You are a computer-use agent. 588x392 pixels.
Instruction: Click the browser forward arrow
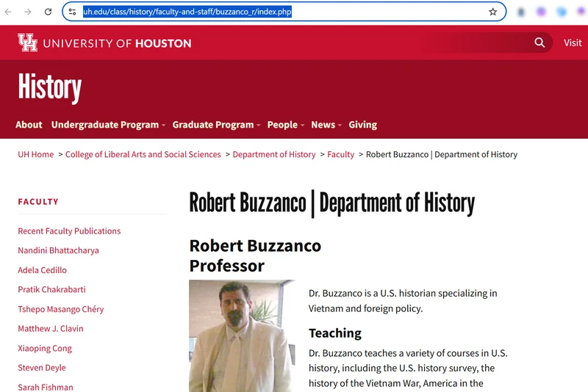click(x=28, y=12)
